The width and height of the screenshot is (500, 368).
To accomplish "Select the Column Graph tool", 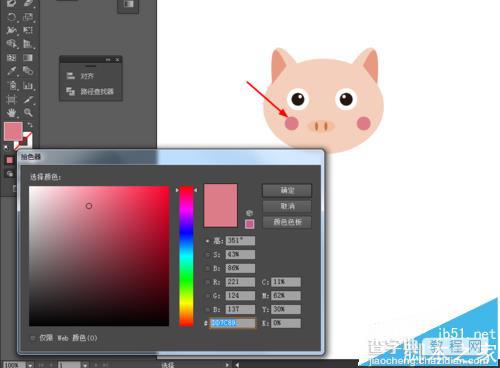I will (28, 85).
